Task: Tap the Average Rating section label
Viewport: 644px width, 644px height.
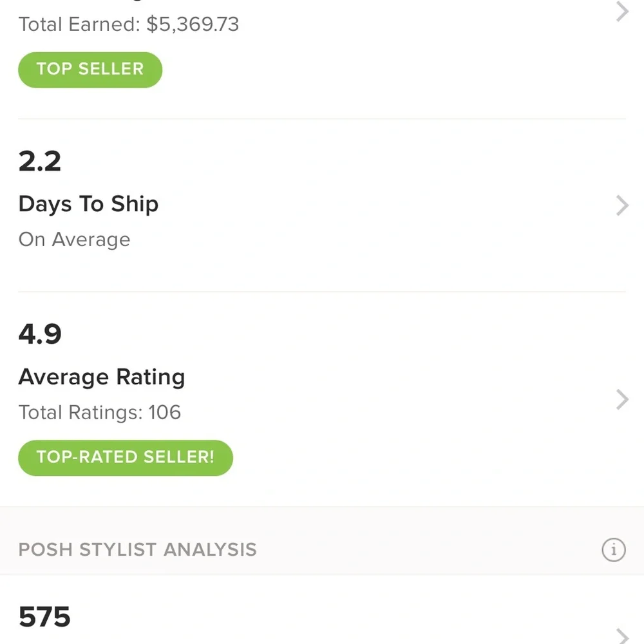Action: [x=101, y=377]
